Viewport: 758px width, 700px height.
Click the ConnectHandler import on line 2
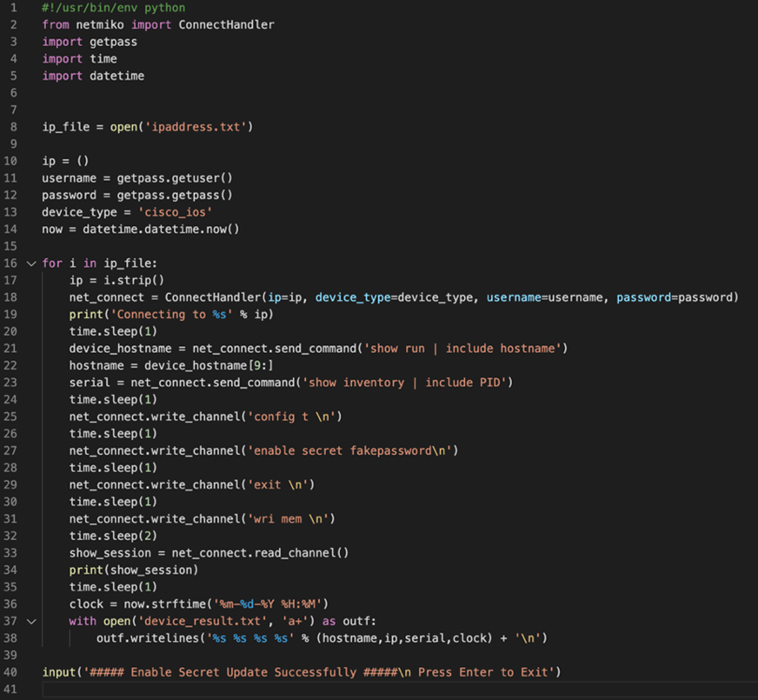tap(226, 24)
